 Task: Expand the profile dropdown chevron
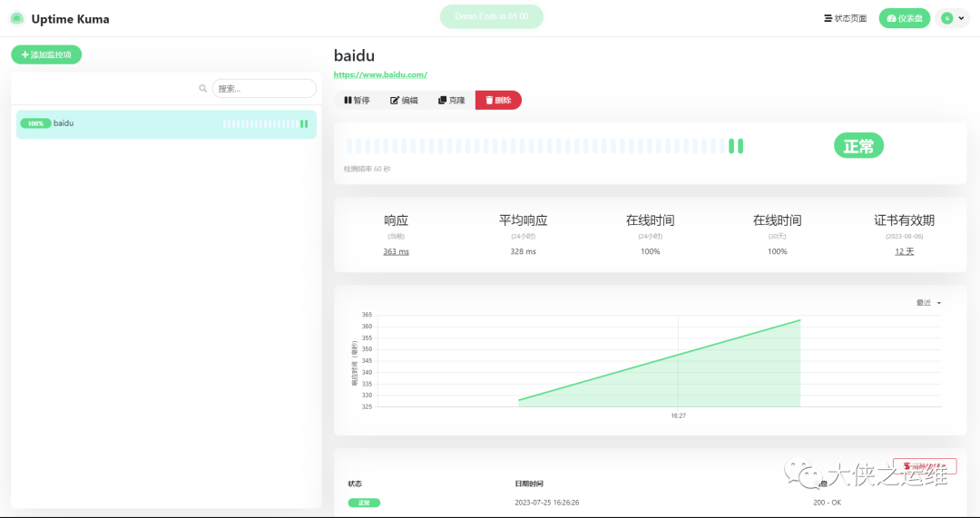(x=961, y=18)
